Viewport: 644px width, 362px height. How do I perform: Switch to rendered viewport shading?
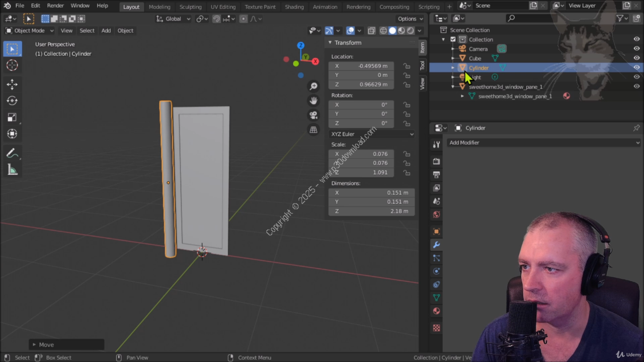(411, 31)
